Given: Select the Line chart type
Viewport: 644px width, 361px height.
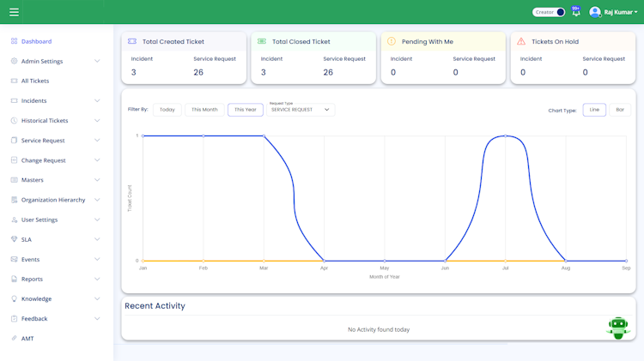Looking at the screenshot, I should point(594,110).
